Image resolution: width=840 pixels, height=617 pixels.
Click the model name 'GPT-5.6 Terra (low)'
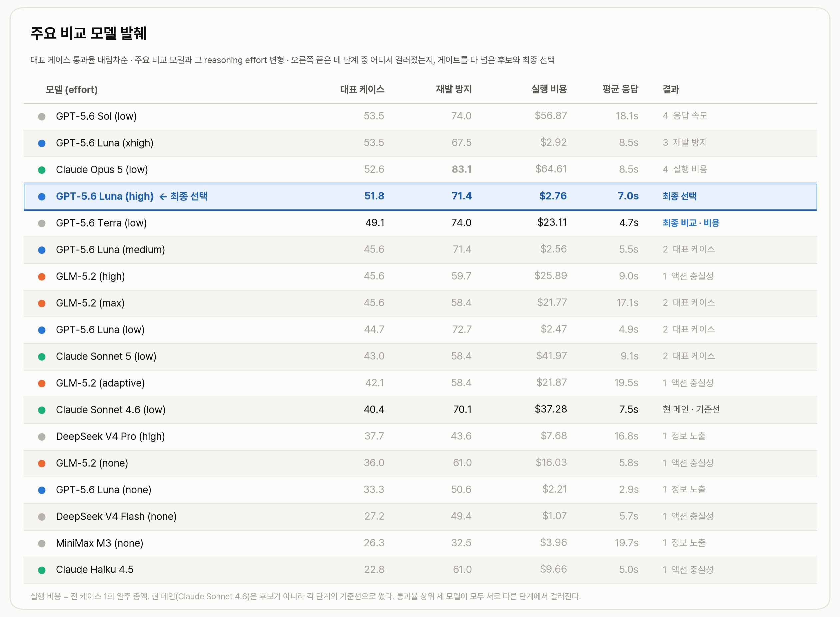pos(101,223)
